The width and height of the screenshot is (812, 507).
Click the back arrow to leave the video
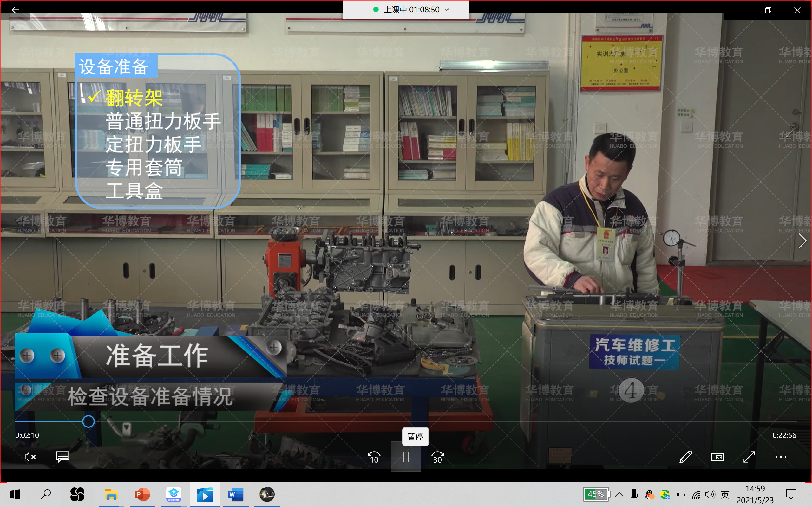[15, 10]
